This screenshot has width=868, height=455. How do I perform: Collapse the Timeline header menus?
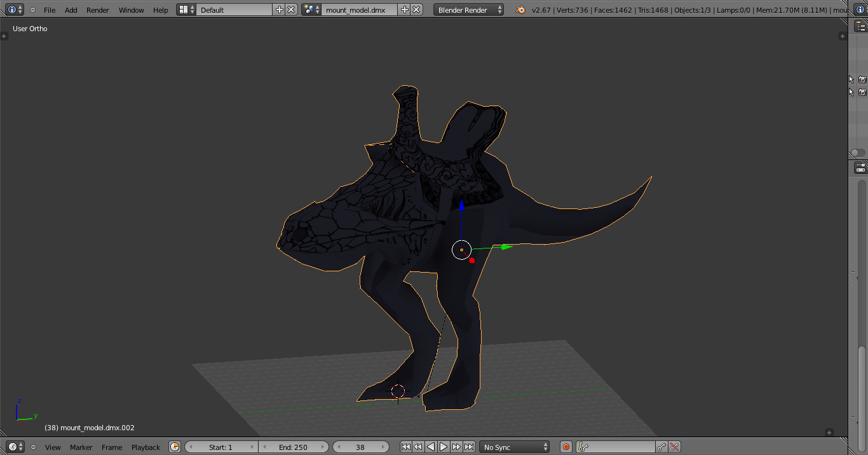click(x=33, y=447)
